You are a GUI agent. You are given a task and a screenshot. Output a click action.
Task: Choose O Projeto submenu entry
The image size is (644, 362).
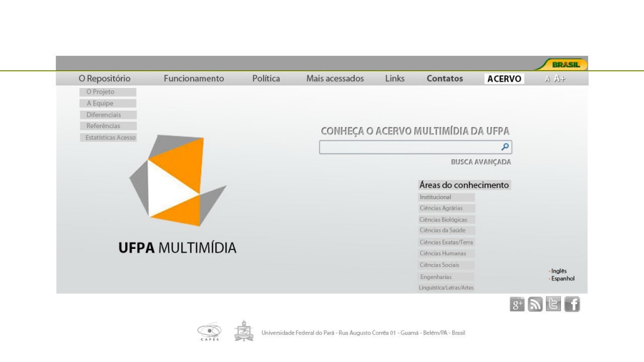click(108, 92)
